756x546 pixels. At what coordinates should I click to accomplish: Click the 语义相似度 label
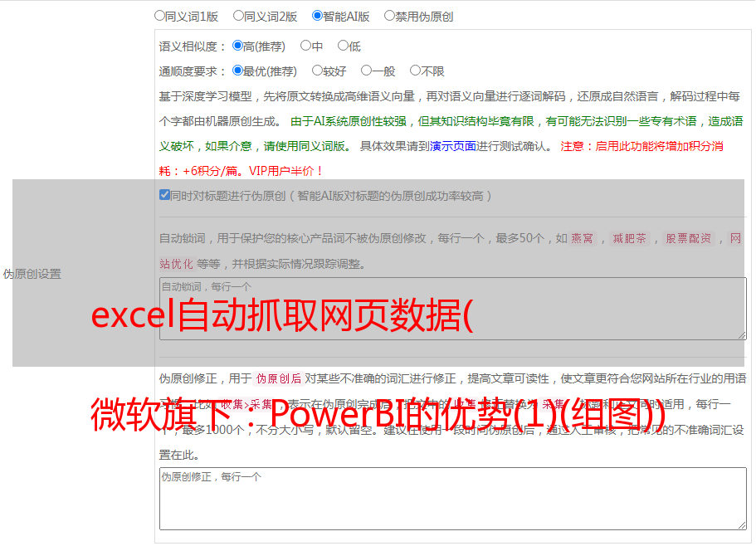click(x=192, y=46)
